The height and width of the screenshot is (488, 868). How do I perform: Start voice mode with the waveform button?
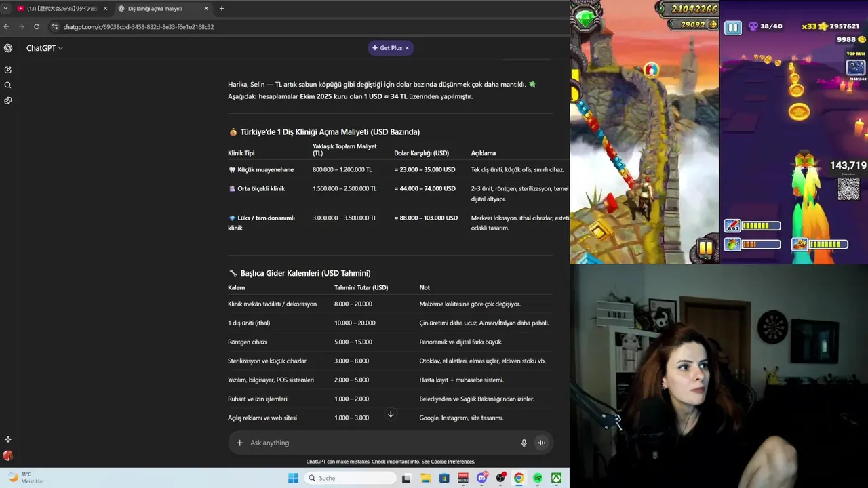click(541, 443)
